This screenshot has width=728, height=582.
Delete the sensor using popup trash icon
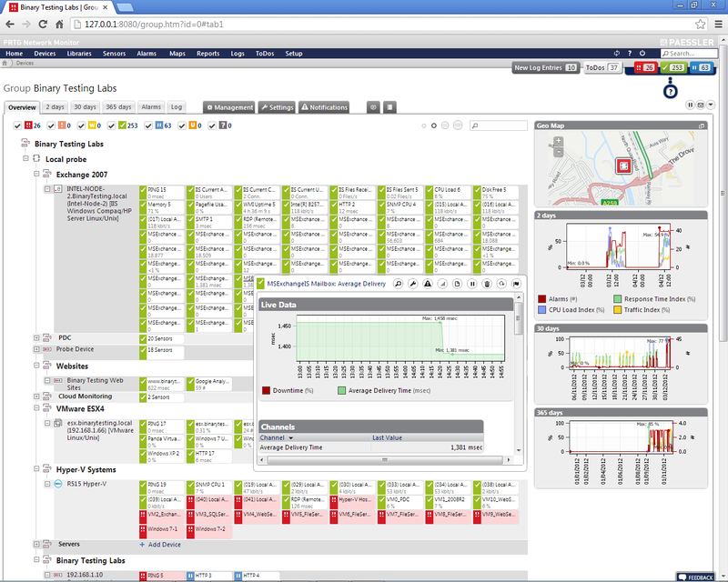(487, 284)
